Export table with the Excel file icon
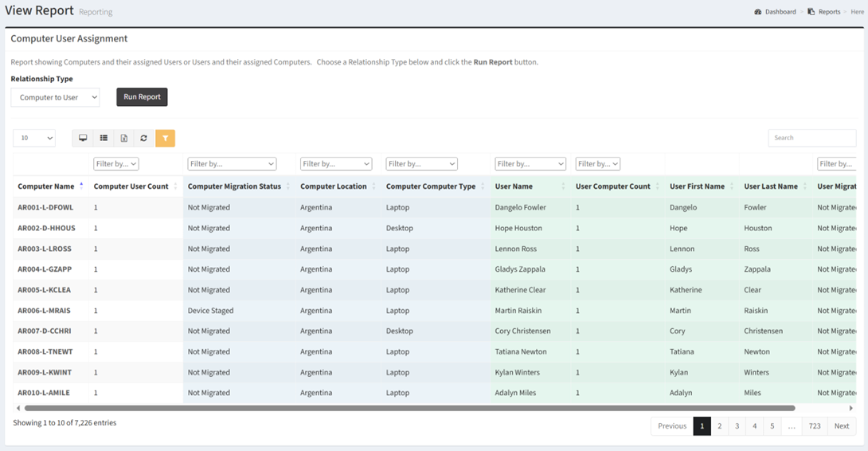The image size is (868, 451). [124, 138]
